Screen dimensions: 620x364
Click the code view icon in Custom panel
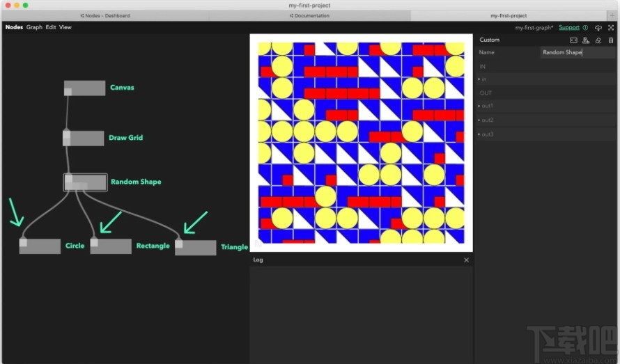tap(574, 40)
